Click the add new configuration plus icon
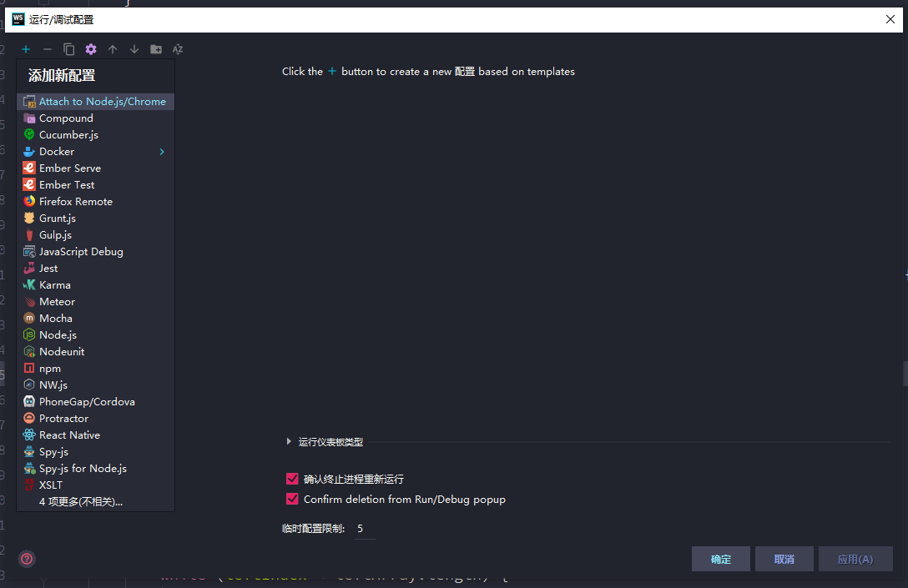The image size is (908, 588). [26, 49]
